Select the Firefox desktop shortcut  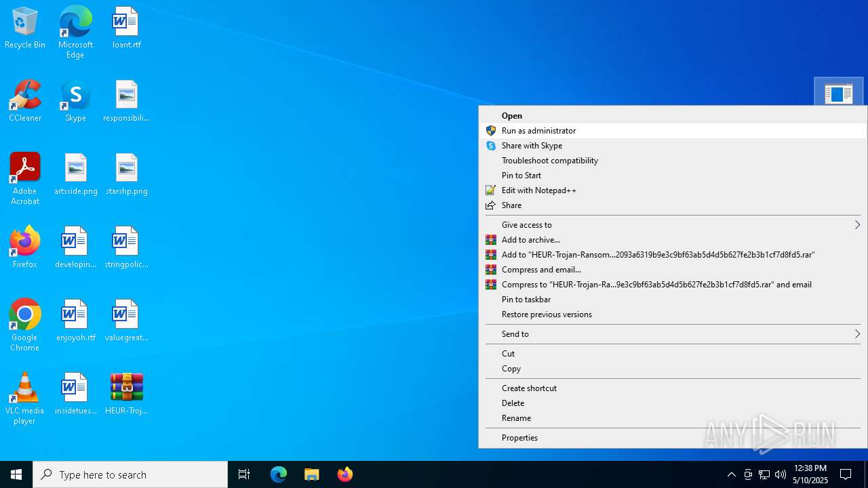[25, 247]
